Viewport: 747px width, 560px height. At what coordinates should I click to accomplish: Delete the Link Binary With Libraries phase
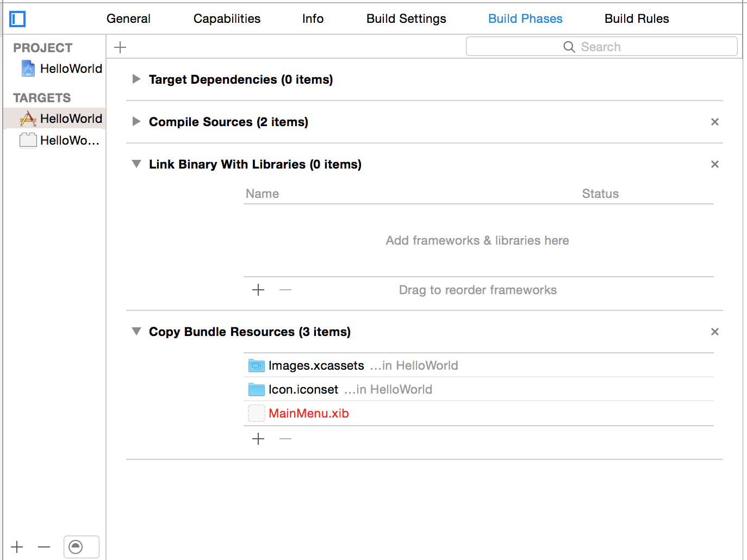point(714,164)
